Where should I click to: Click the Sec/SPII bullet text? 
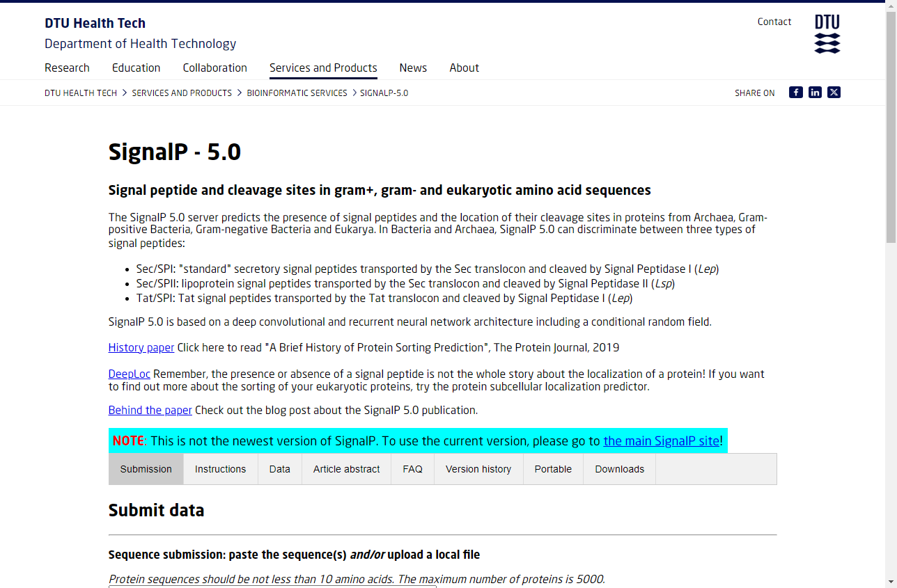pos(406,283)
